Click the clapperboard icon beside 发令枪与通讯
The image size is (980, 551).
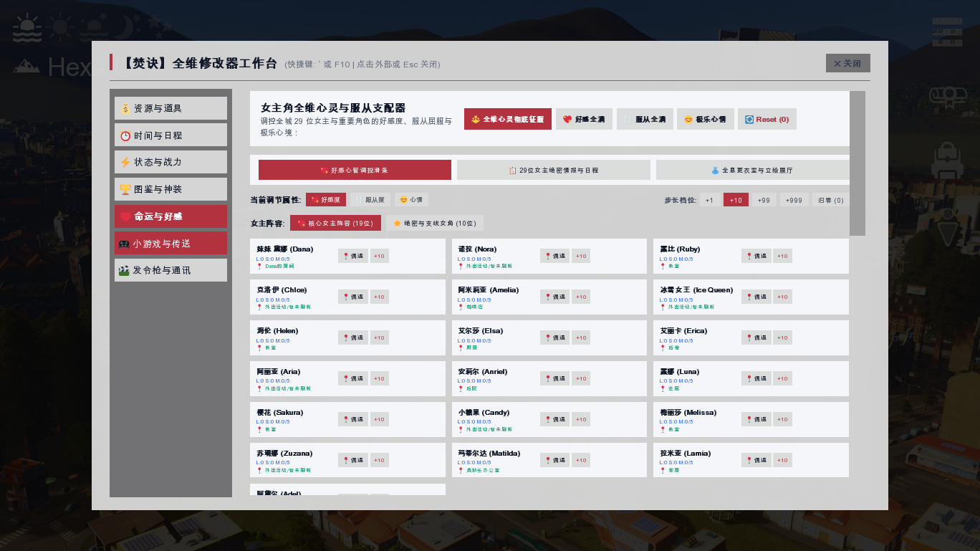click(124, 271)
